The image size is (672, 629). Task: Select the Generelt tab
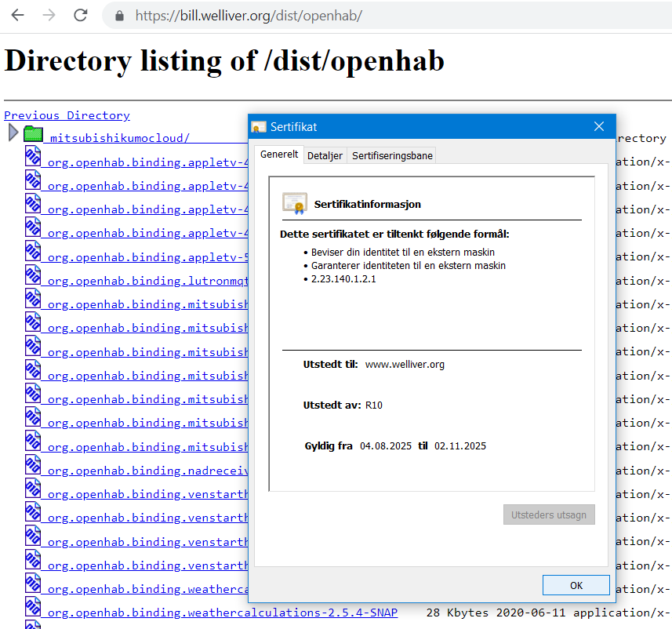click(279, 155)
